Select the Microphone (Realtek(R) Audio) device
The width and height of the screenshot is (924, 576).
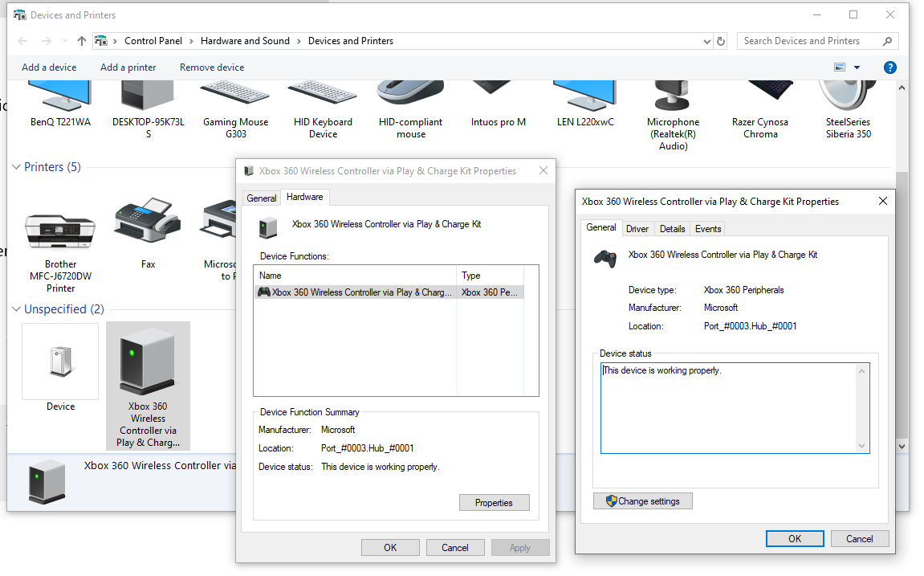[x=673, y=116]
